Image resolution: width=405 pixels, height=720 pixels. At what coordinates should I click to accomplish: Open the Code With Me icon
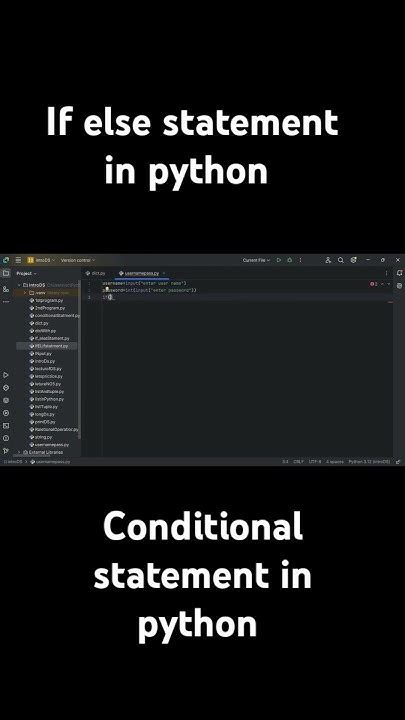328,260
